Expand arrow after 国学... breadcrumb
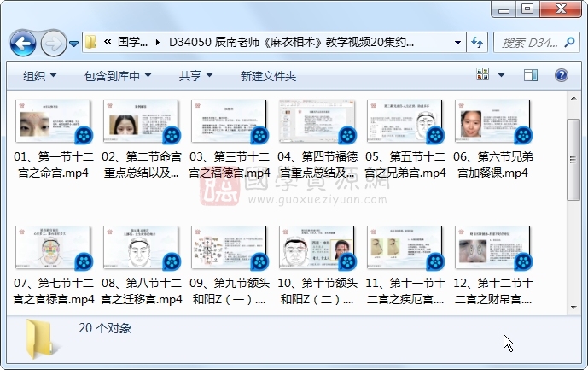 click(x=158, y=42)
